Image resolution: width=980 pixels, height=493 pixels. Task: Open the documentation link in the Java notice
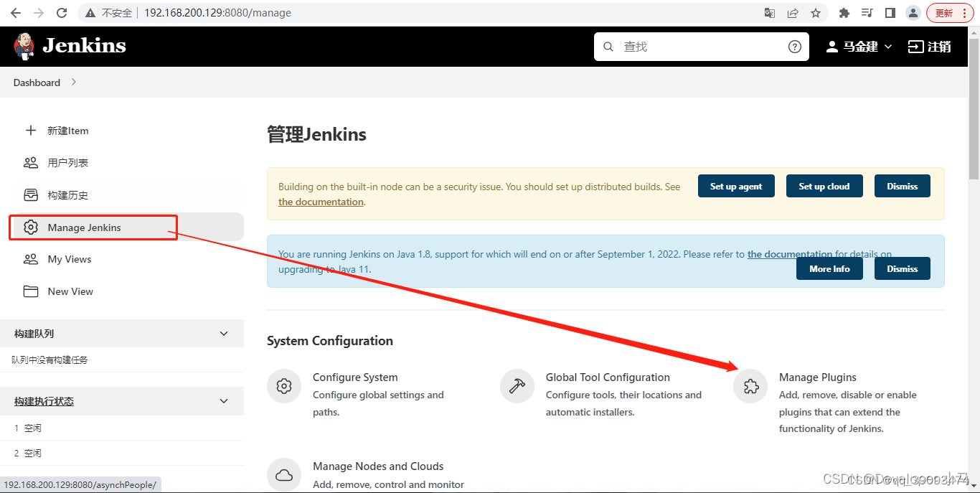(x=790, y=253)
